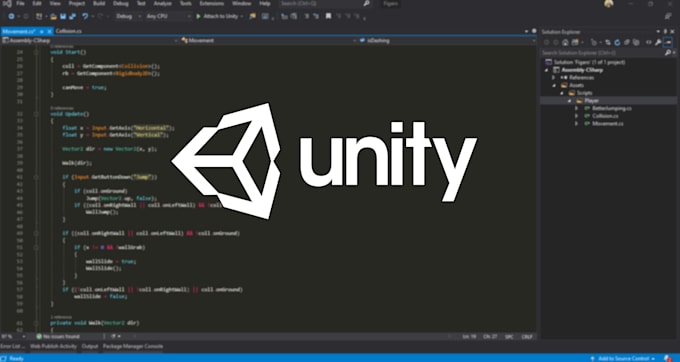Focus the Search (Ctrl+Q) box in title bar
The height and width of the screenshot is (362, 680).
[x=325, y=3]
